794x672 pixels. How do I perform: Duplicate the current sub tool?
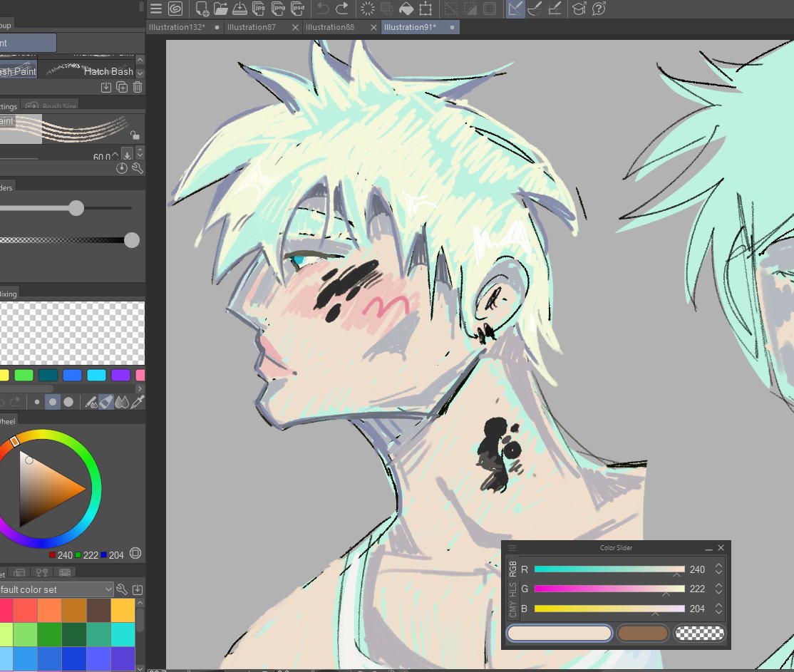(122, 87)
